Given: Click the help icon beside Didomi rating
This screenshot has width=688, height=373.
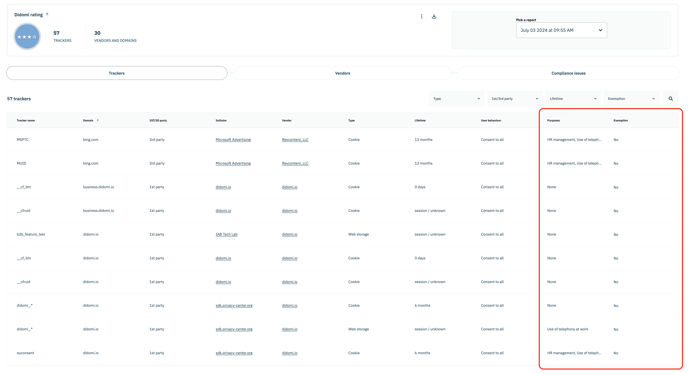Looking at the screenshot, I should [x=47, y=14].
